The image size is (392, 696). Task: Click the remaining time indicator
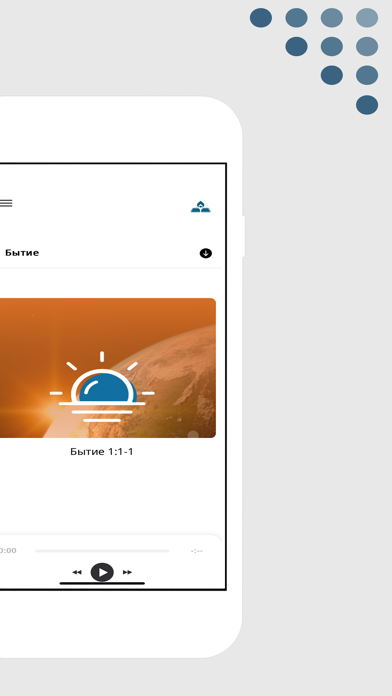pos(197,551)
